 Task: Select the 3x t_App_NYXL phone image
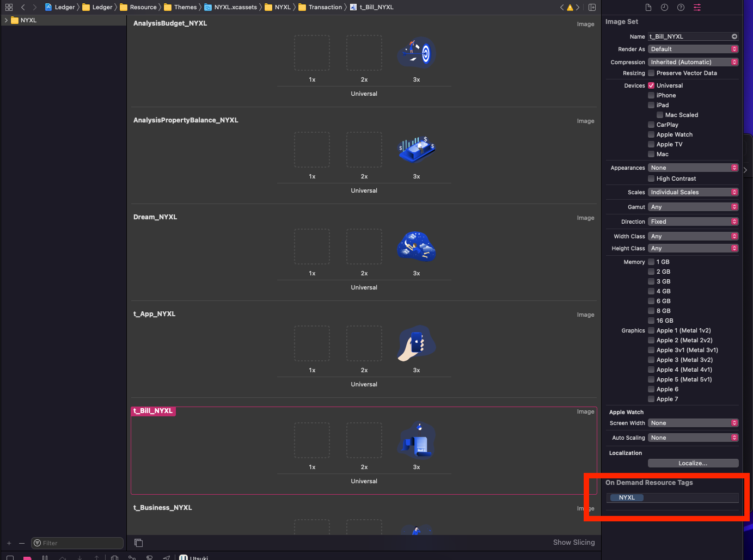point(417,343)
